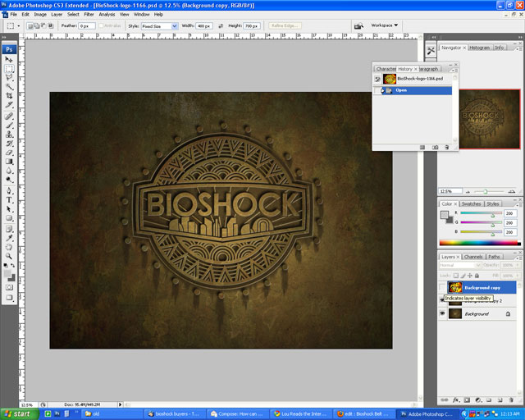Open the adjustment layer icon menu
Viewport: 525px width, 420px height.
pyautogui.click(x=478, y=400)
